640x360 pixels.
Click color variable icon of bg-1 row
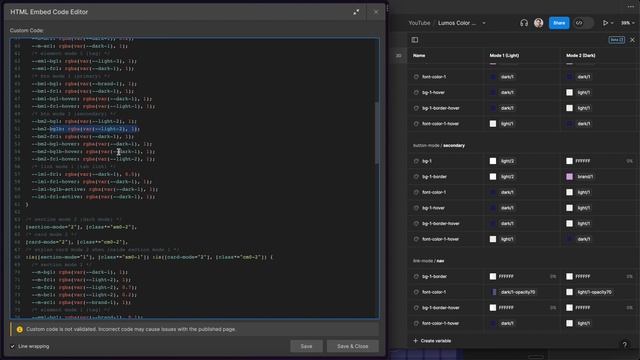point(416,161)
